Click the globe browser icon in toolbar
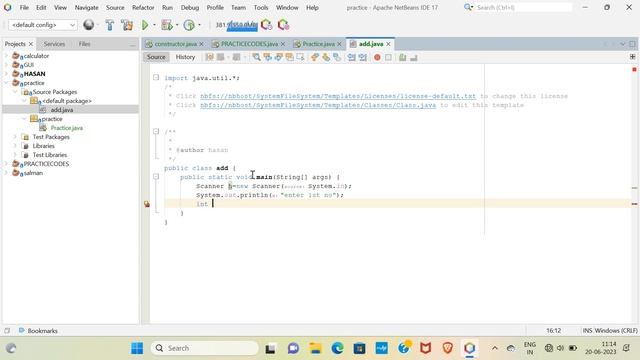The height and width of the screenshot is (360, 640). click(89, 25)
